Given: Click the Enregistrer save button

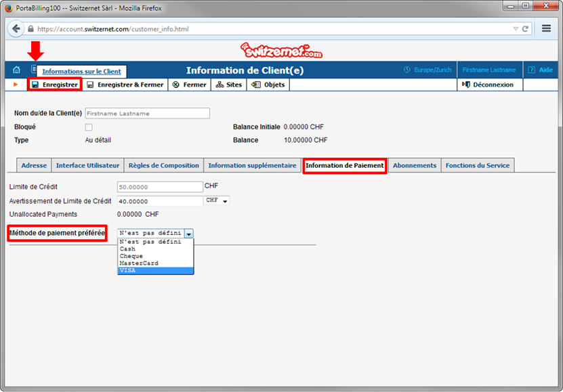Looking at the screenshot, I should pos(54,85).
